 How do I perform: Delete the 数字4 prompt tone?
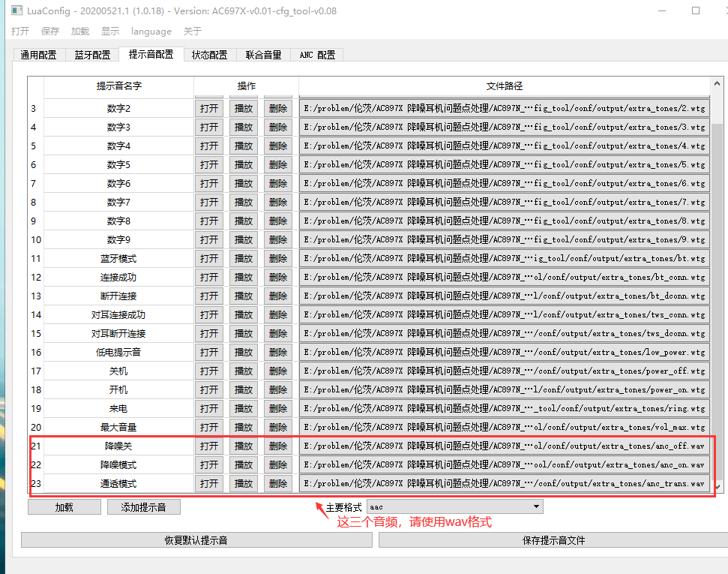pos(278,146)
